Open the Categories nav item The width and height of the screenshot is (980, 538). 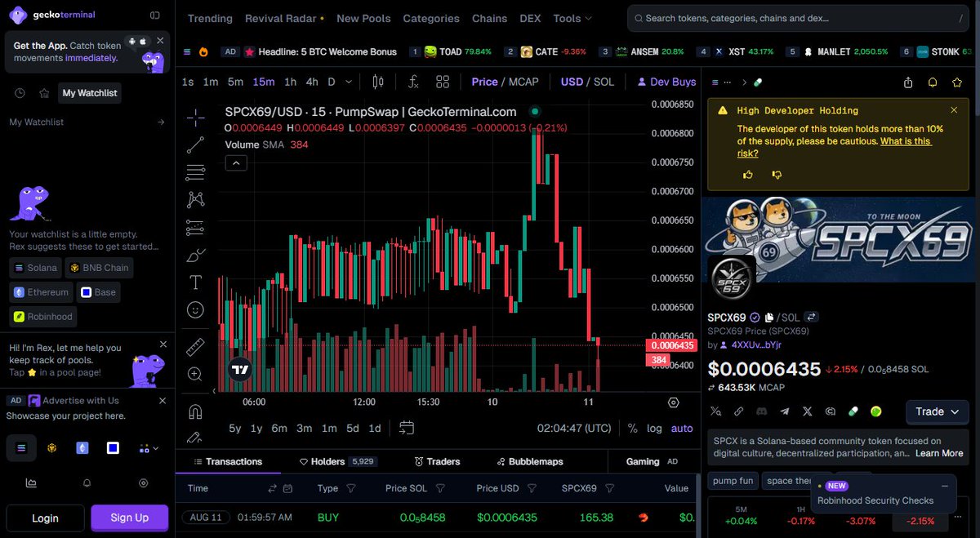pyautogui.click(x=431, y=18)
